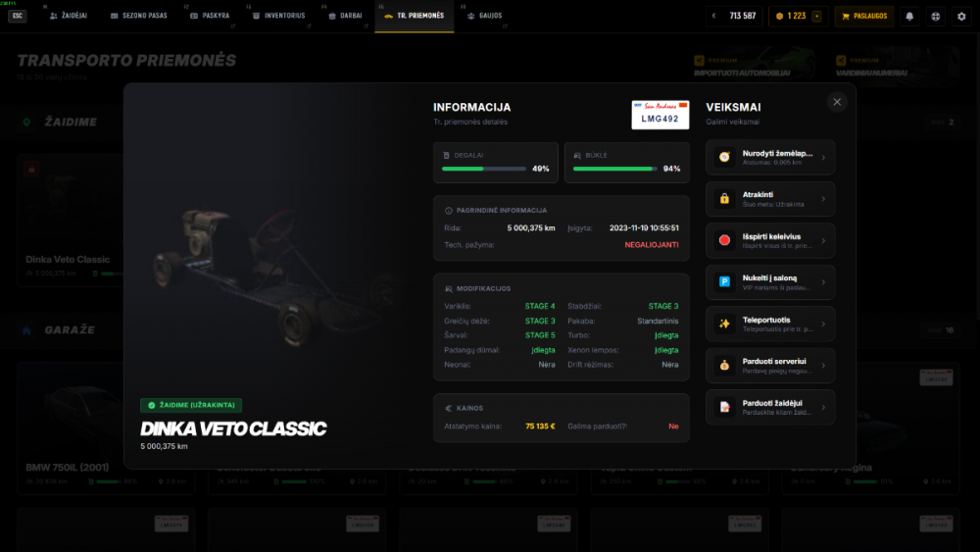
Task: Click the padlock icon for Atrakinti
Action: tap(724, 199)
